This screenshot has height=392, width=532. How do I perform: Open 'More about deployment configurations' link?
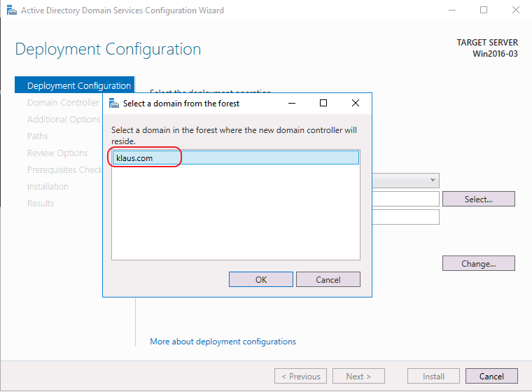[223, 342]
